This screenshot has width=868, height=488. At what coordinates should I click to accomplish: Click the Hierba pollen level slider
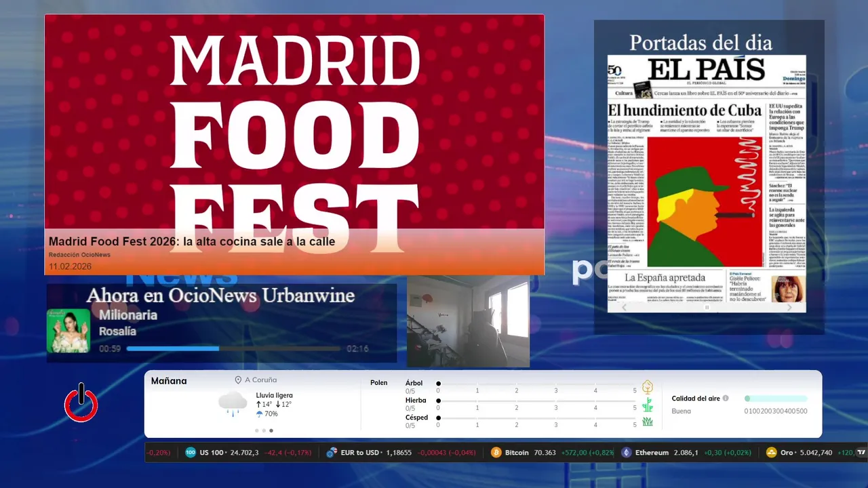click(x=536, y=401)
